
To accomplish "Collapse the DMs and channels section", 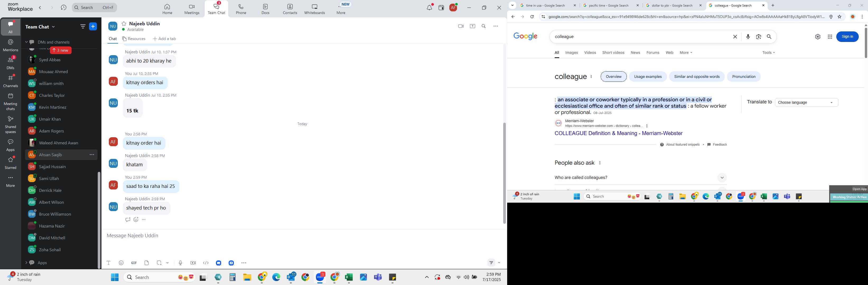I will click(x=26, y=42).
